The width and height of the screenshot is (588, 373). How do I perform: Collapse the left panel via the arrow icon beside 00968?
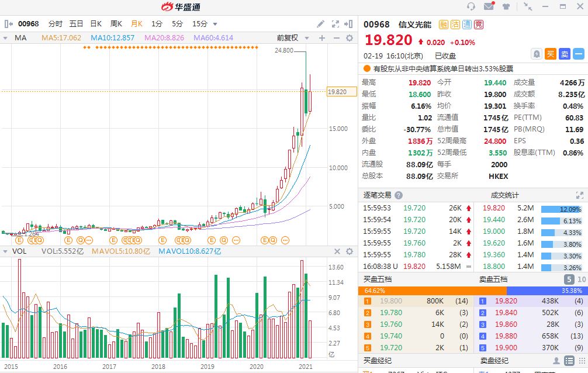pos(8,24)
